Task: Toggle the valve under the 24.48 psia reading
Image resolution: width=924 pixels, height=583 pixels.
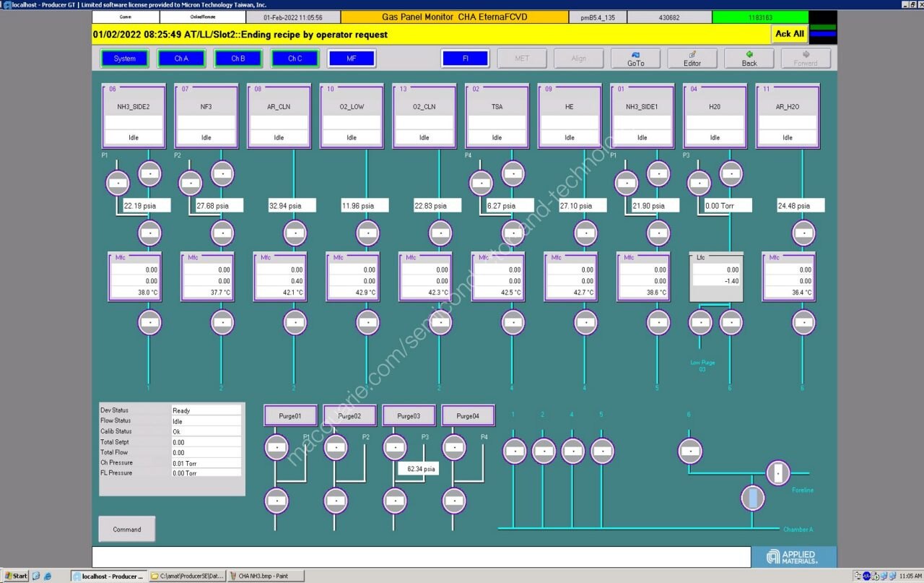Action: point(803,233)
